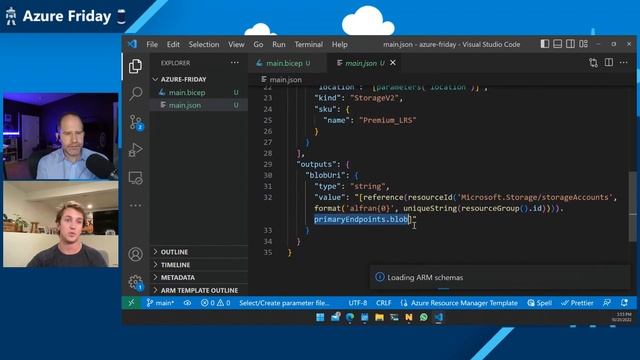Open Windows Start button on taskbar

[x=320, y=317]
